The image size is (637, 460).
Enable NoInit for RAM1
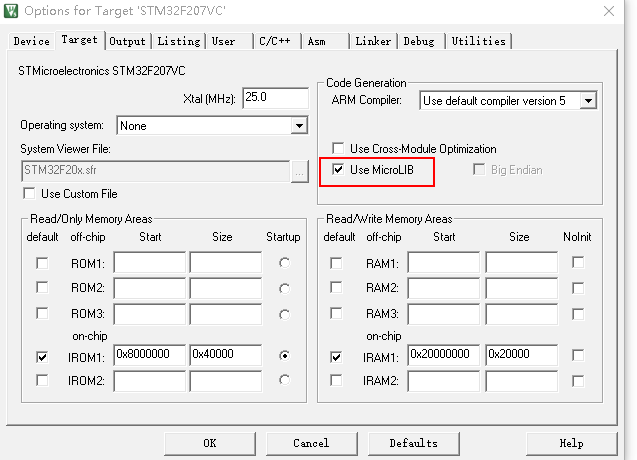coord(578,262)
